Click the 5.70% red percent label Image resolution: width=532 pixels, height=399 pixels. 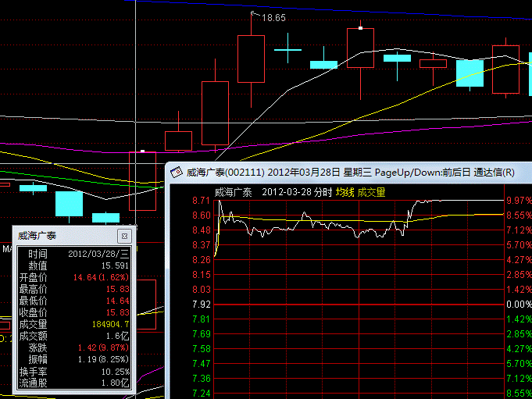click(519, 244)
